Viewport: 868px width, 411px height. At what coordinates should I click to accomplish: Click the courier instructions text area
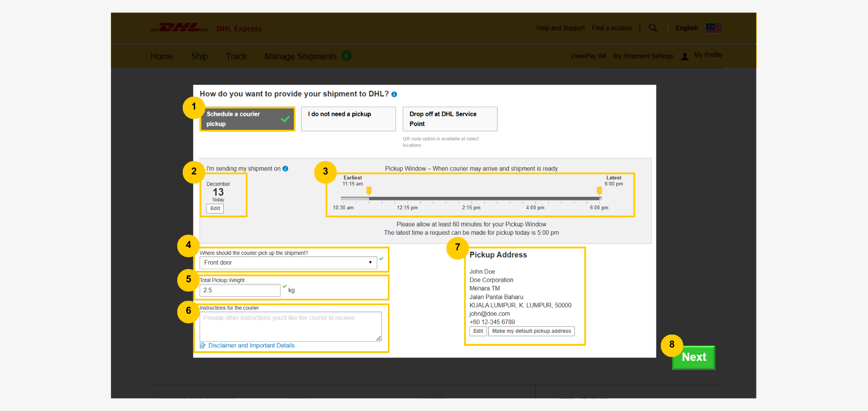291,326
